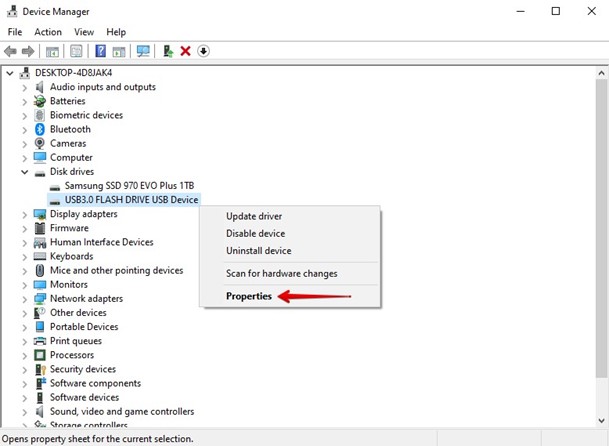This screenshot has width=609, height=446.
Task: Expand the Other devices node
Action: [24, 314]
